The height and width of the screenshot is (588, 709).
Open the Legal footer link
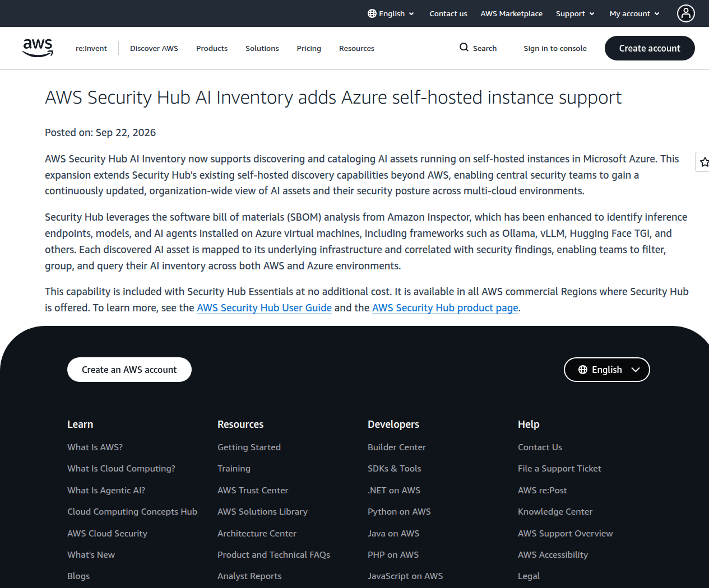[529, 576]
